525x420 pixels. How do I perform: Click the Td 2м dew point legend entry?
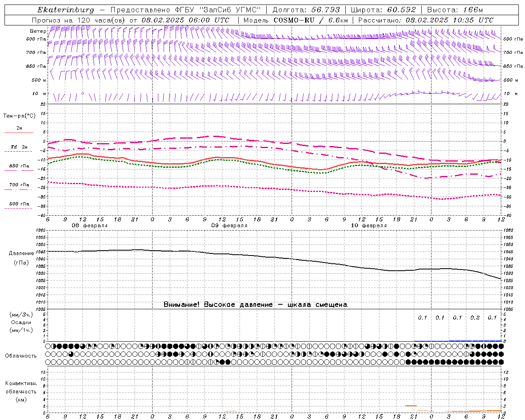19,147
